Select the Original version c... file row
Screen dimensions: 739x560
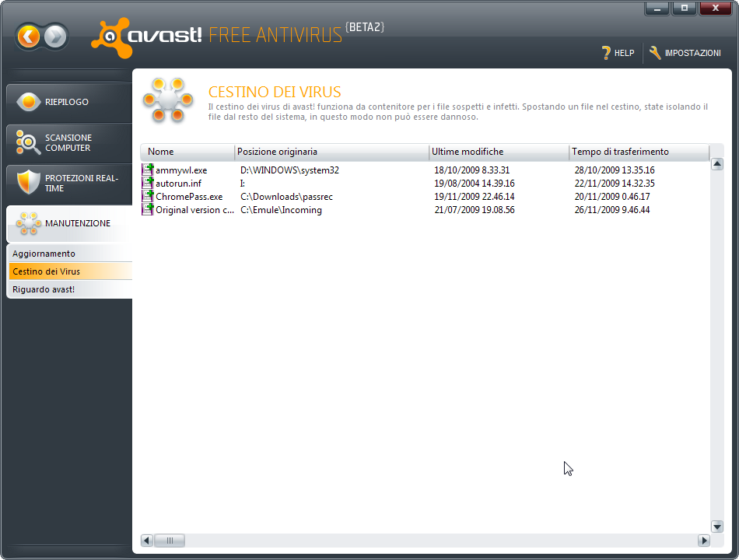pos(425,210)
